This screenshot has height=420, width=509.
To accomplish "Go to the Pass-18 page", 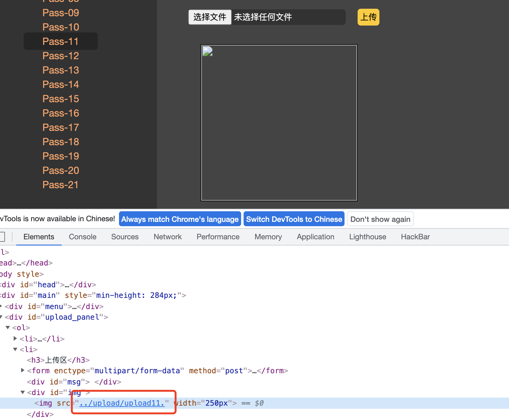I will coord(61,142).
